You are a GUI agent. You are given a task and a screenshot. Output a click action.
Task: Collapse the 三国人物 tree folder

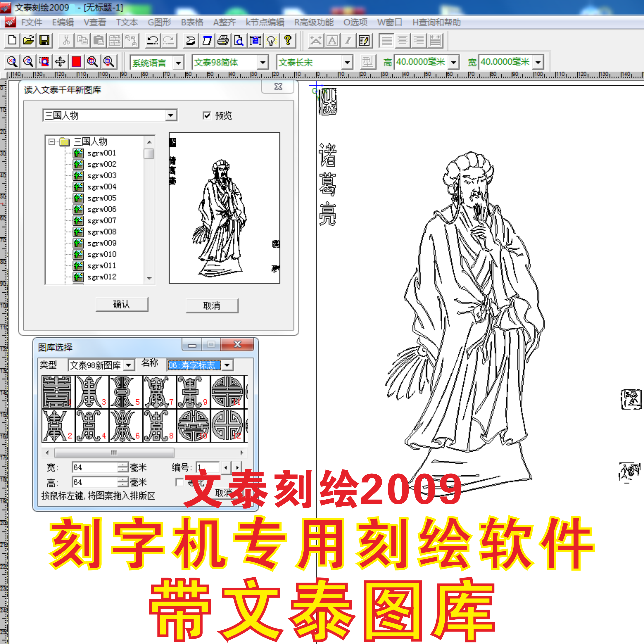click(x=52, y=142)
